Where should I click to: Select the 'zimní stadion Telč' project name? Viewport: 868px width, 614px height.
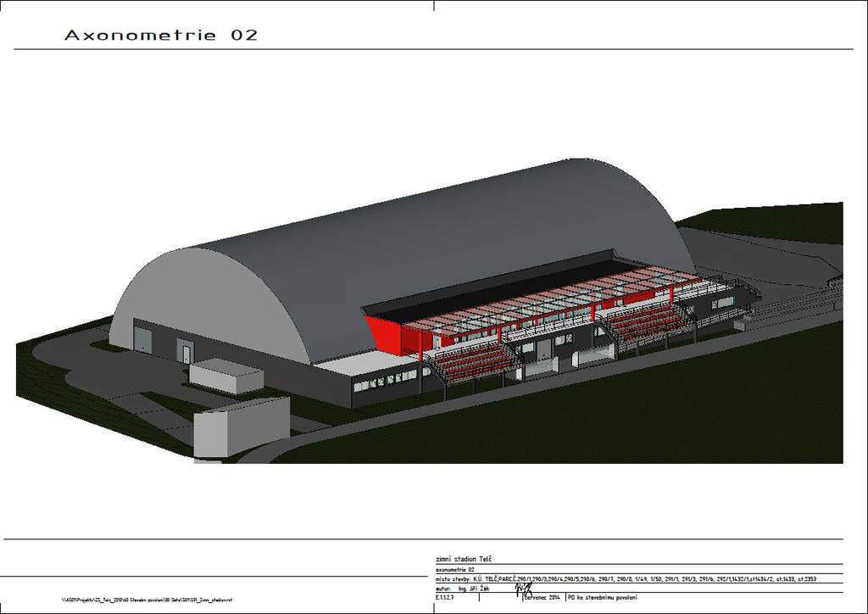pos(464,559)
